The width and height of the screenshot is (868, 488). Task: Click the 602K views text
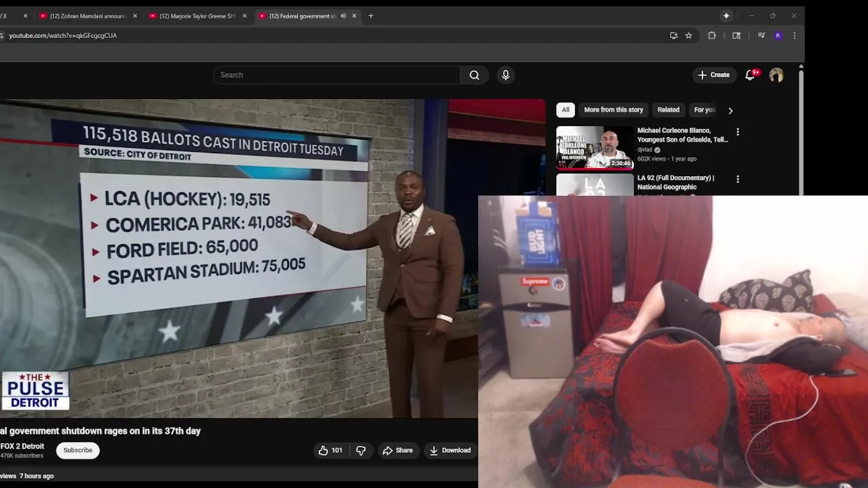click(652, 159)
